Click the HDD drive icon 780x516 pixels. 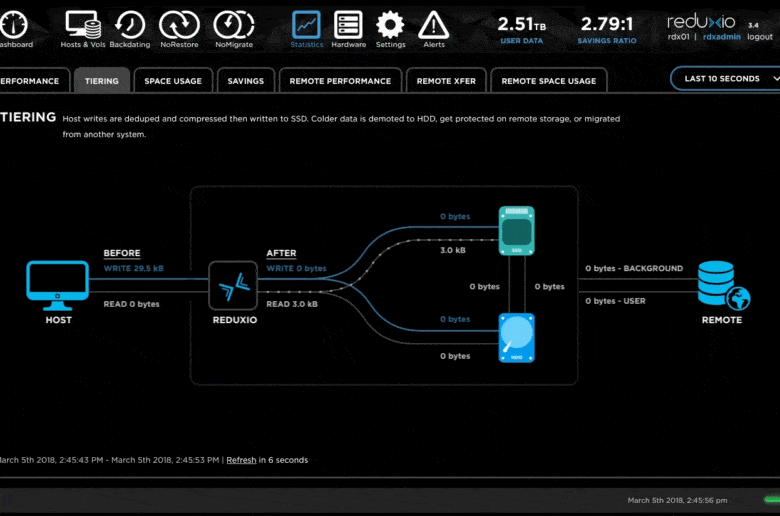(516, 338)
